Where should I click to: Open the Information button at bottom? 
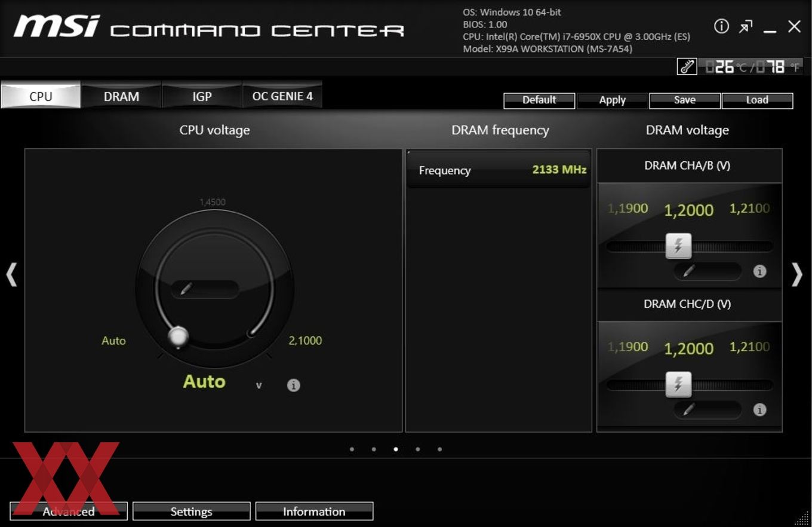click(x=314, y=511)
